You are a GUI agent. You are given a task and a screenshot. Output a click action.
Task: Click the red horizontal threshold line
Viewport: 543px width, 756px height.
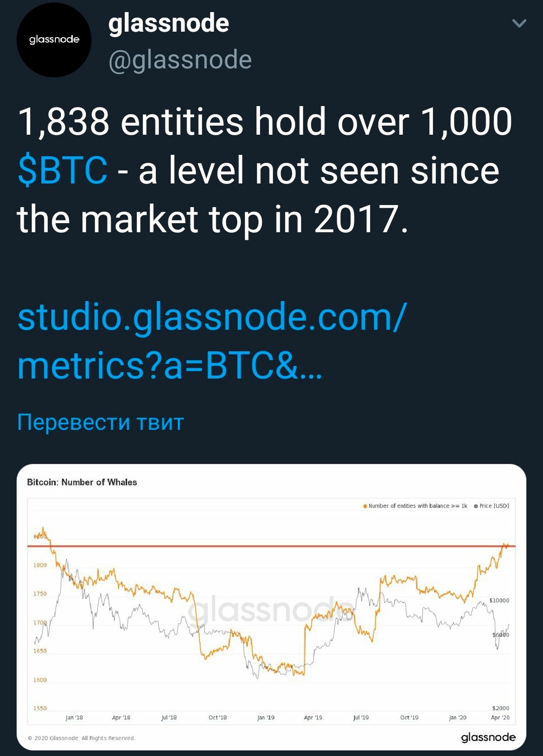[x=271, y=546]
